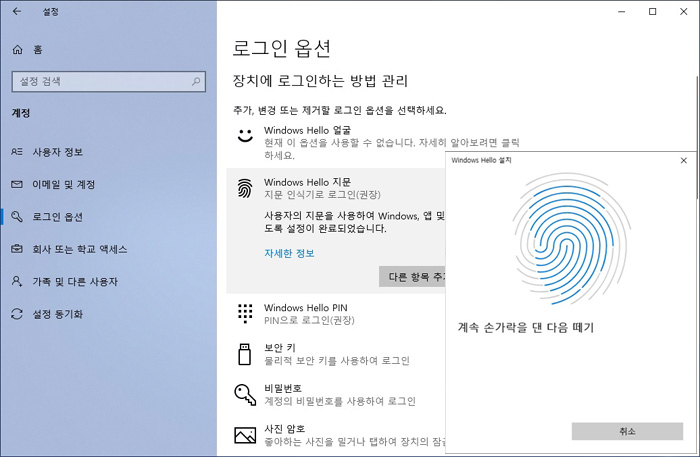
Task: Click the Windows Hello 얼굴 smiley icon
Action: [245, 135]
